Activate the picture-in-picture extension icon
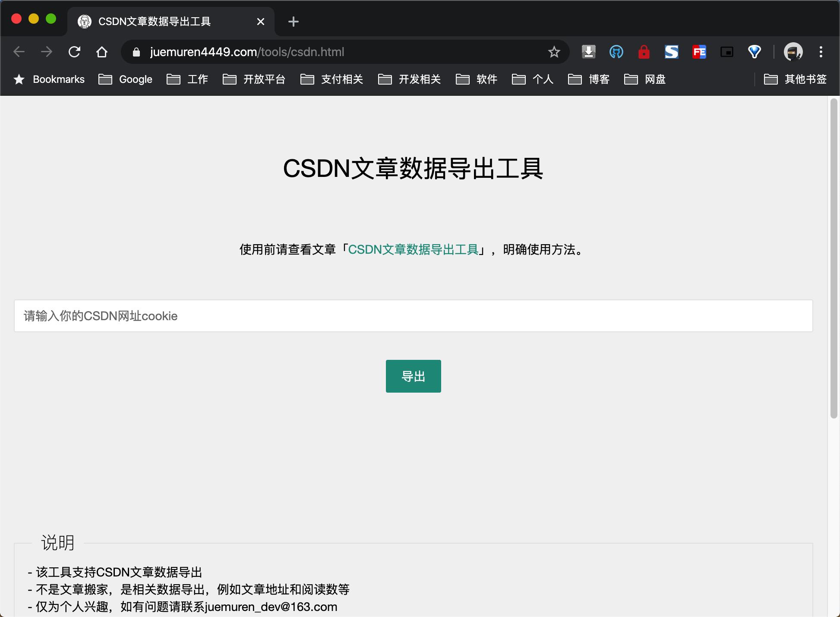 tap(727, 52)
